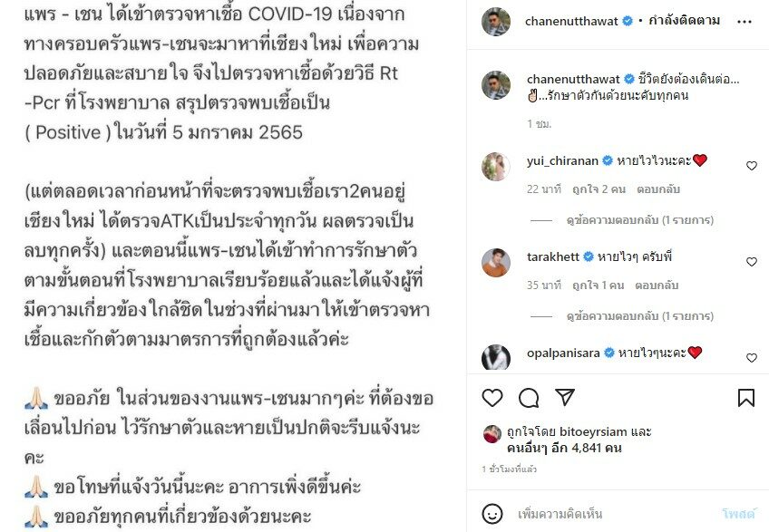This screenshot has height=532, width=769.
Task: Reply to tarakhett's comment
Action: [657, 285]
